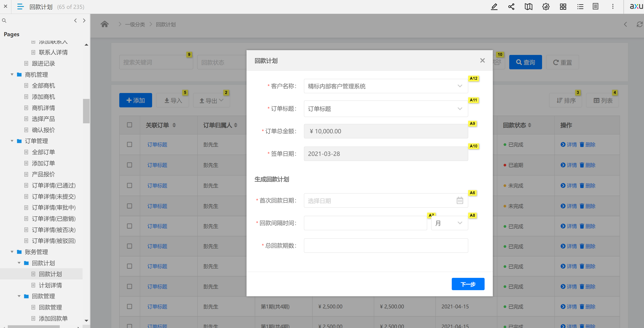Sort by 关联订单 column arrows

tap(174, 125)
